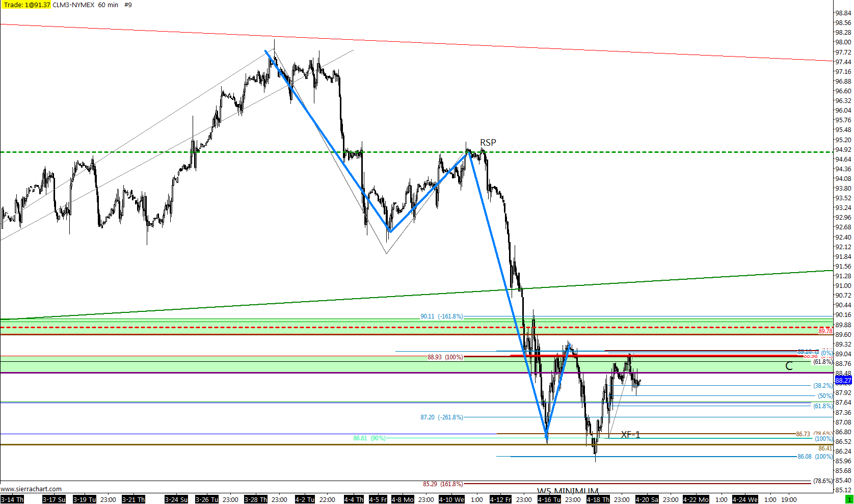Click the 4-24 We date marker
854x504 pixels.
pos(745,499)
